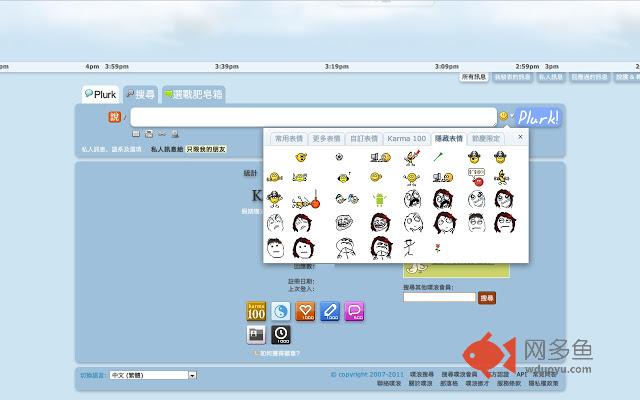Insert the green needle emoticon
Viewport: 640px width, 400px height.
point(438,157)
